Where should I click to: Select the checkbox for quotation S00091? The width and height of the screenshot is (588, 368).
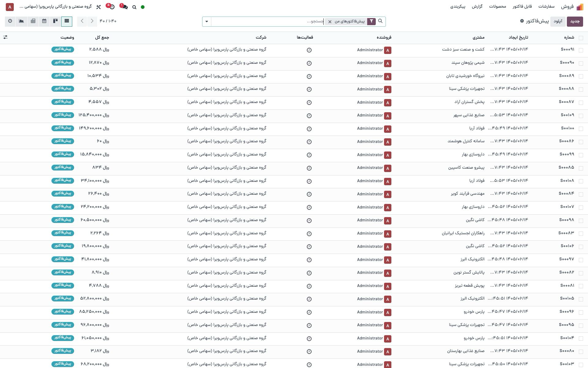pos(581,50)
